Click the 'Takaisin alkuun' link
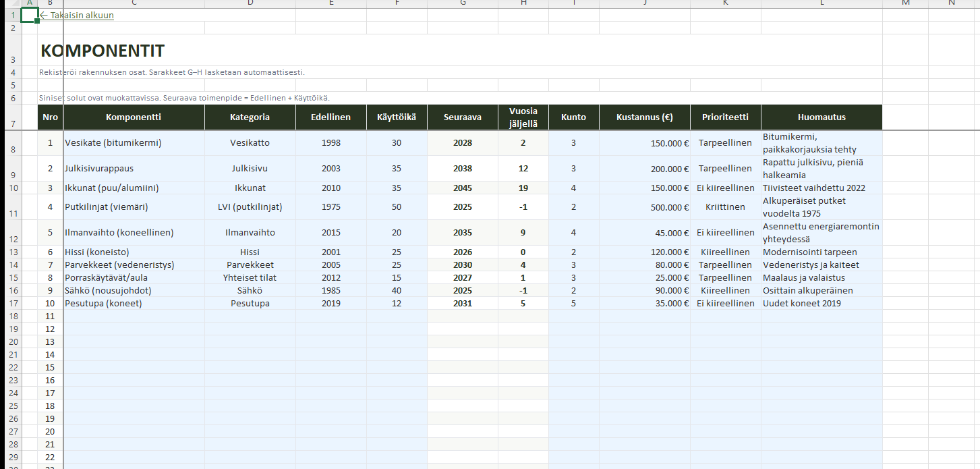The width and height of the screenshot is (980, 469). (77, 15)
